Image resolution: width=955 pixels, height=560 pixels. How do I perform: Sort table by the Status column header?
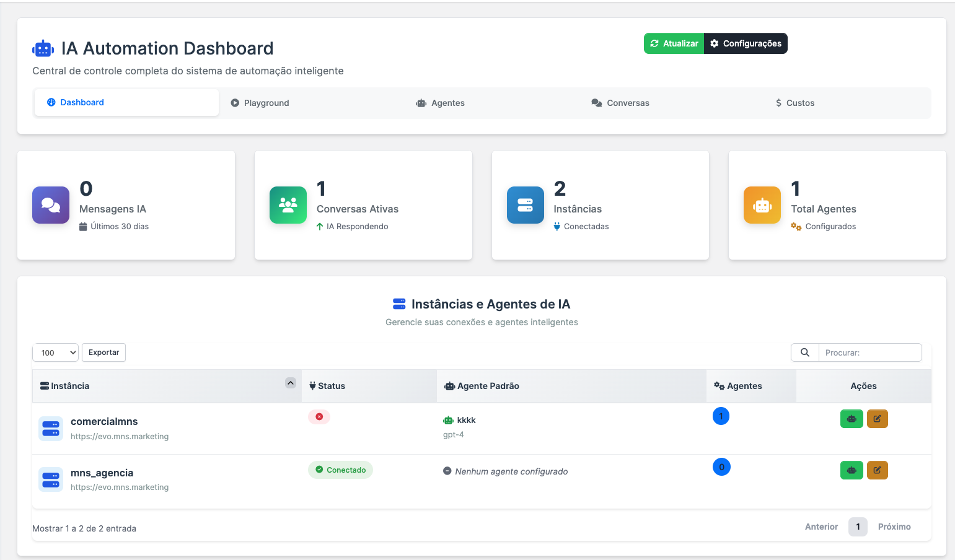click(332, 385)
